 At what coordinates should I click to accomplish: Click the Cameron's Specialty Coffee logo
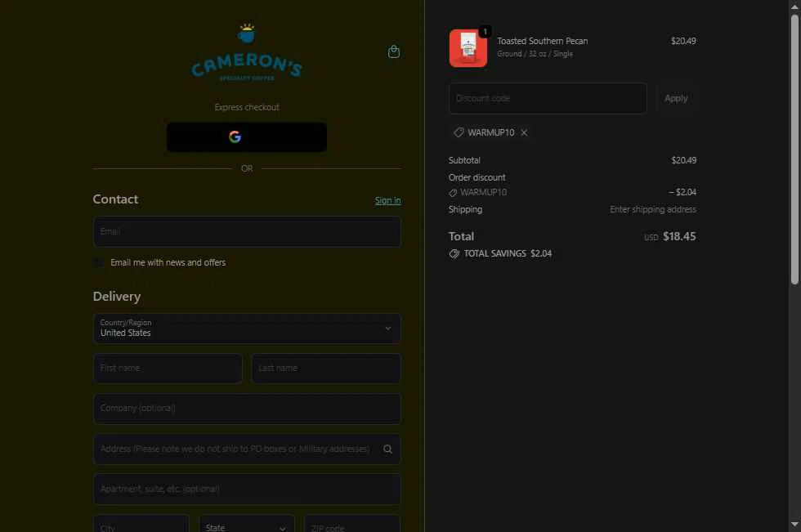pos(247,52)
